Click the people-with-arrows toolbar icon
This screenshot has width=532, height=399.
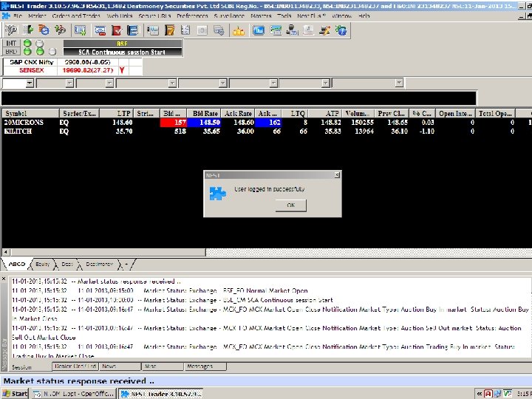point(61,30)
